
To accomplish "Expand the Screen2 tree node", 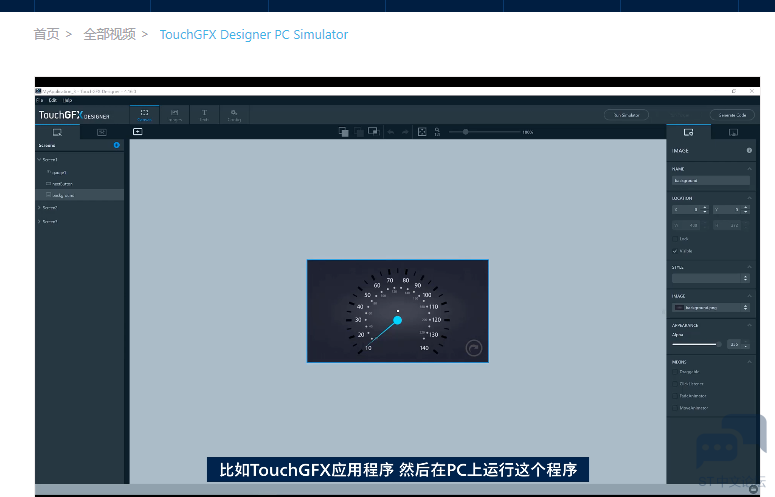I will pyautogui.click(x=39, y=208).
